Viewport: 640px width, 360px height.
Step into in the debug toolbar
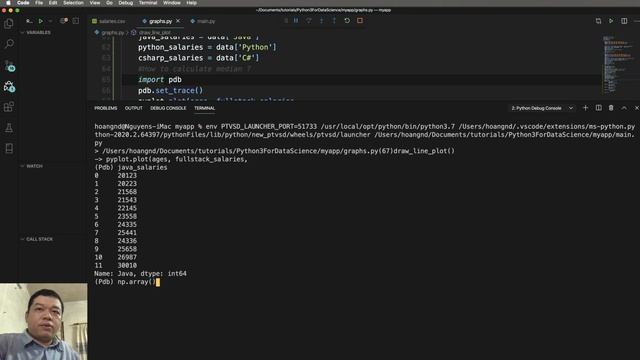(x=321, y=20)
